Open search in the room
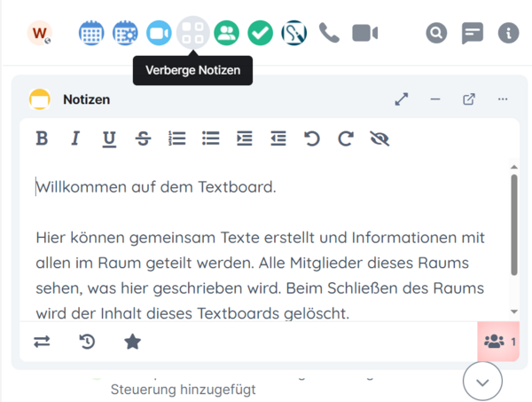This screenshot has height=402, width=532. tap(436, 33)
